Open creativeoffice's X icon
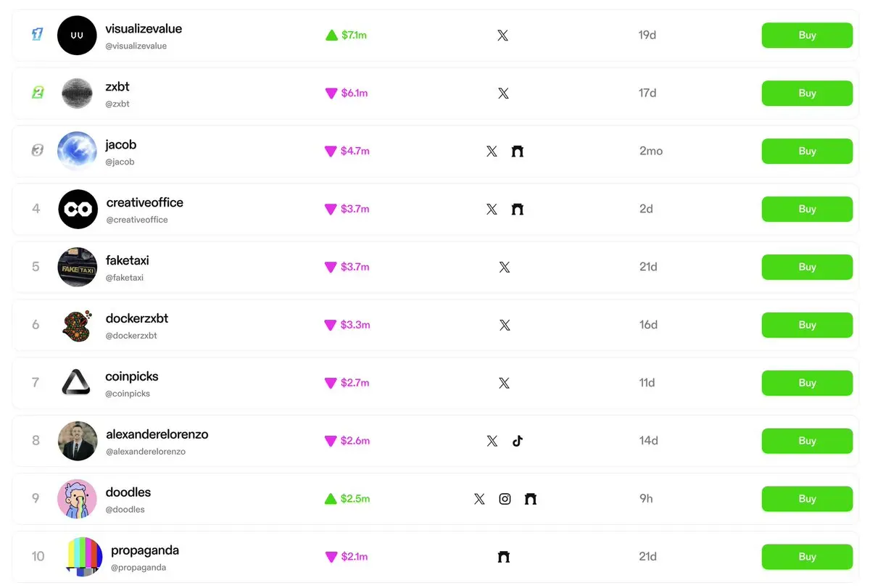Screen dimensions: 870x588 pyautogui.click(x=492, y=209)
